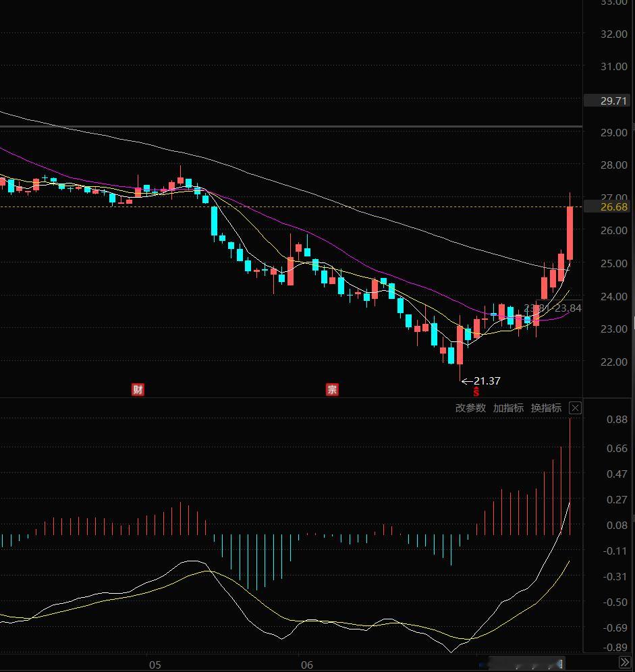Image resolution: width=635 pixels, height=672 pixels.
Task: Click the 05 month label on time axis
Action: click(x=155, y=665)
